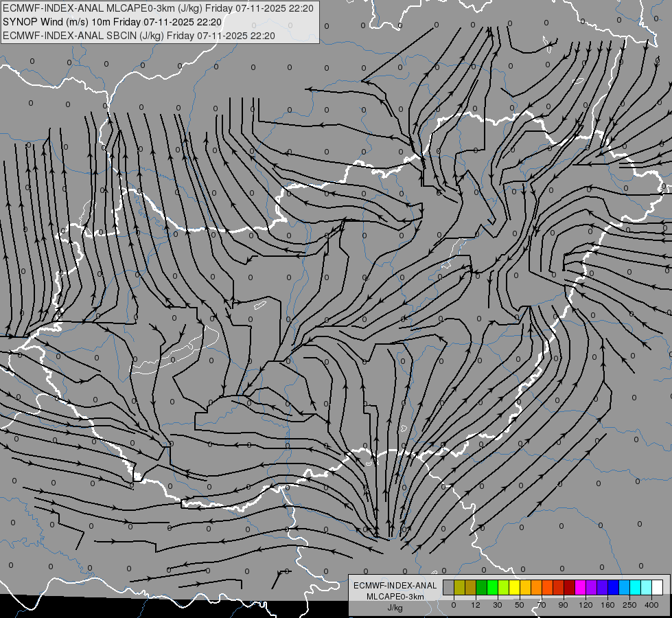Select the magenta legend swatch
Screen dimensions: 672x618
point(581,588)
